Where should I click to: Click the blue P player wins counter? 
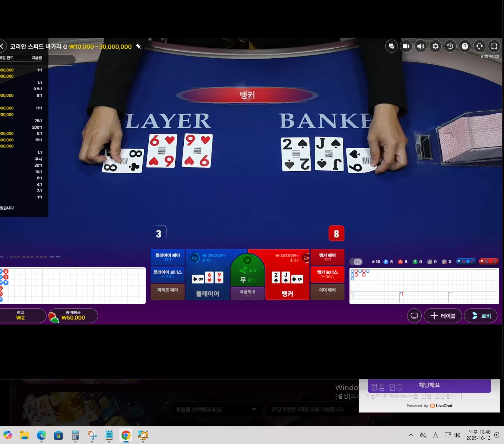(388, 262)
